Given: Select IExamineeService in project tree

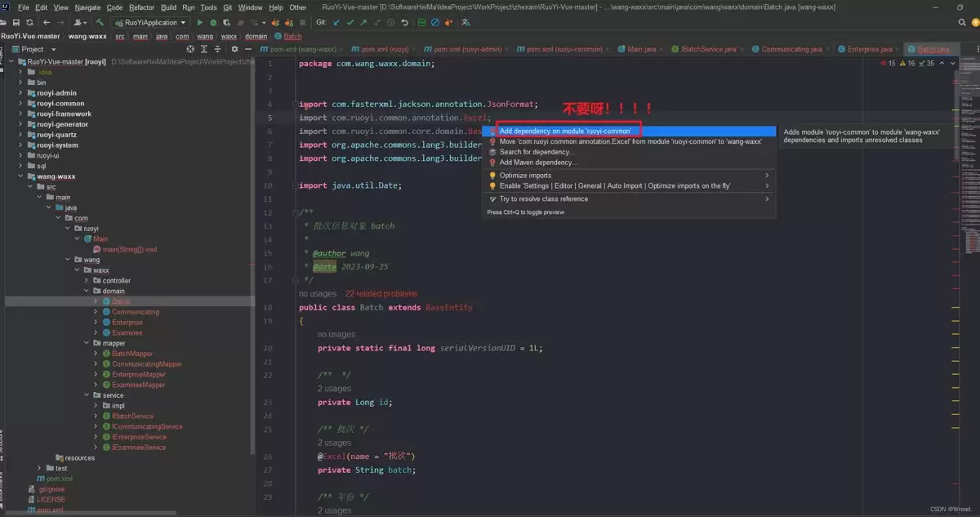Looking at the screenshot, I should pyautogui.click(x=139, y=448).
